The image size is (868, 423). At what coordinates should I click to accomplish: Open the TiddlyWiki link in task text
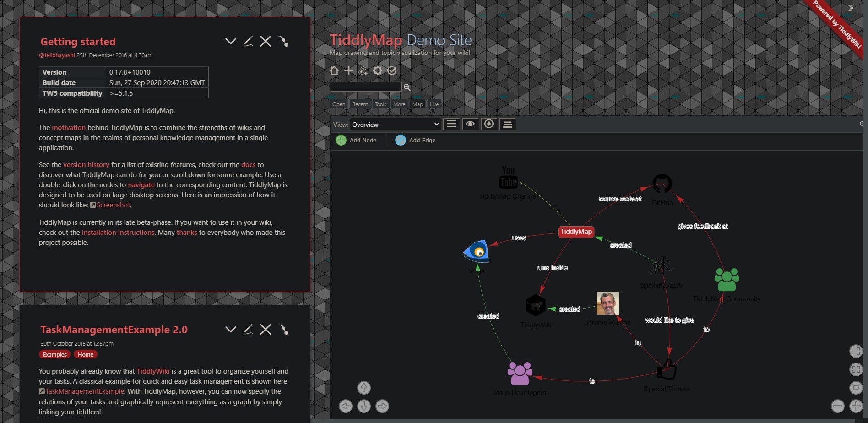pos(153,371)
